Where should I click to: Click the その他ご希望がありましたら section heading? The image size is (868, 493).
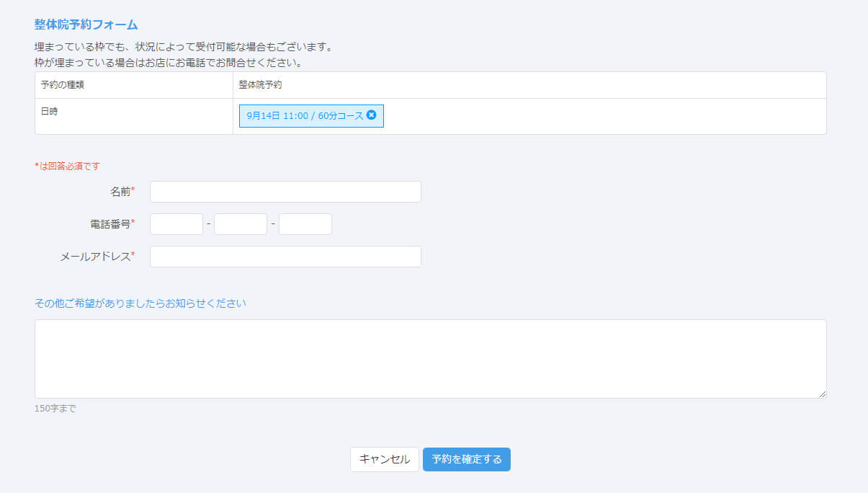click(140, 303)
